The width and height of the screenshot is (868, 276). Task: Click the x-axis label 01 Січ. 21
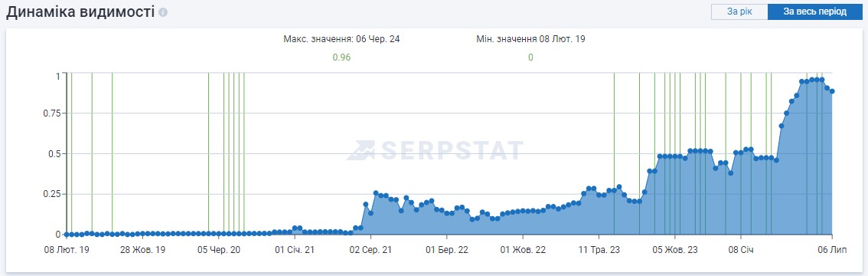click(295, 250)
